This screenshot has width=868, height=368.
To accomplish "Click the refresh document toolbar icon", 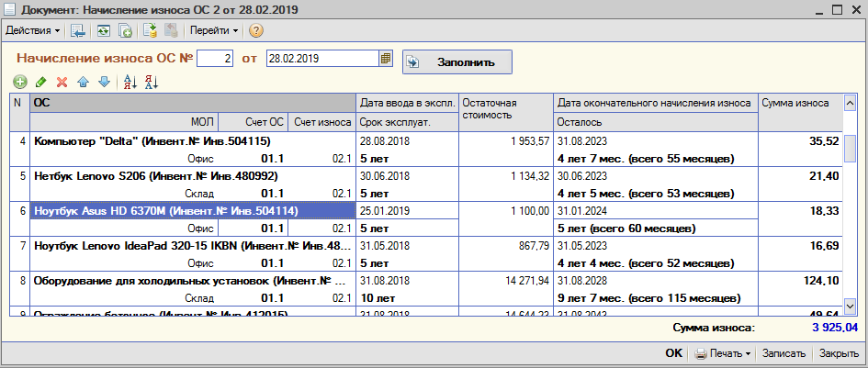I will [x=103, y=31].
